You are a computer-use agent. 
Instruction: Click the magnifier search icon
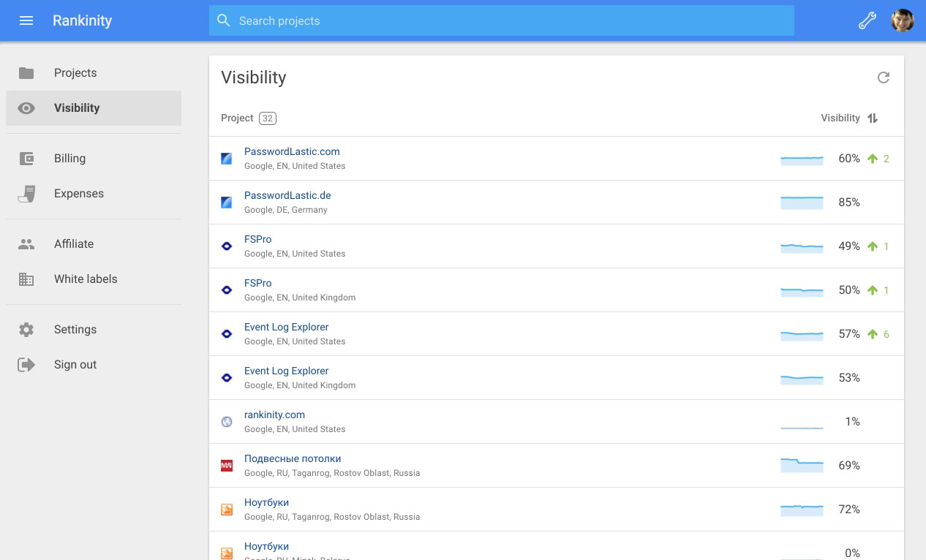pyautogui.click(x=224, y=20)
